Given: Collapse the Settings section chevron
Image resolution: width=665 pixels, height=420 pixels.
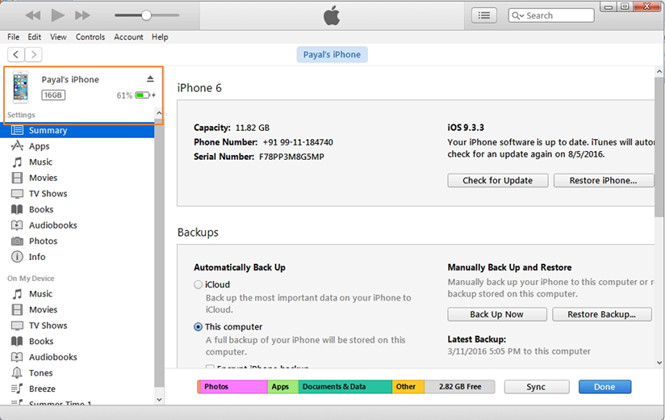Looking at the screenshot, I should (159, 113).
